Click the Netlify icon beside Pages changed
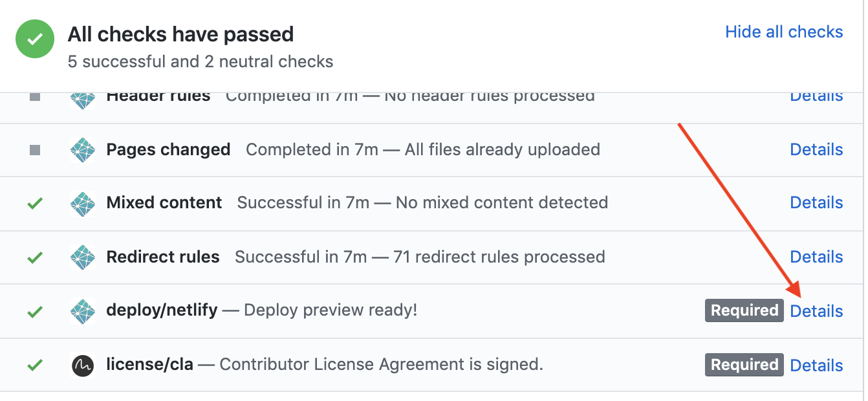The width and height of the screenshot is (868, 401). (82, 150)
